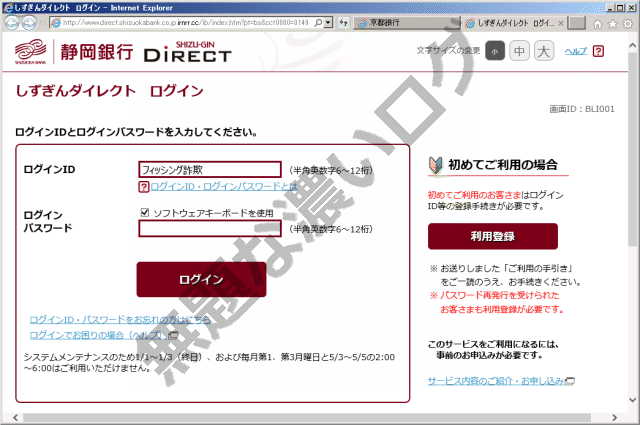Screen dimensions: 640x425
Task: Open a new blank tab
Action: [x=576, y=23]
